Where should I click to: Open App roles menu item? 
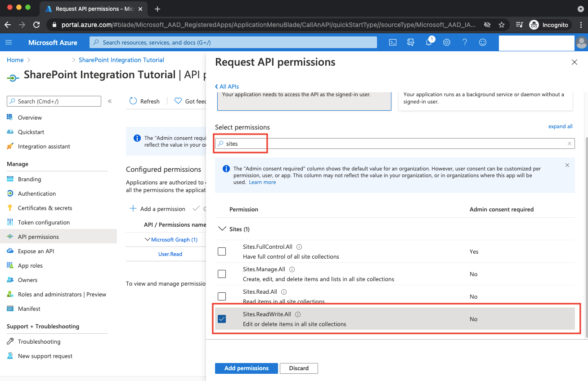[30, 265]
